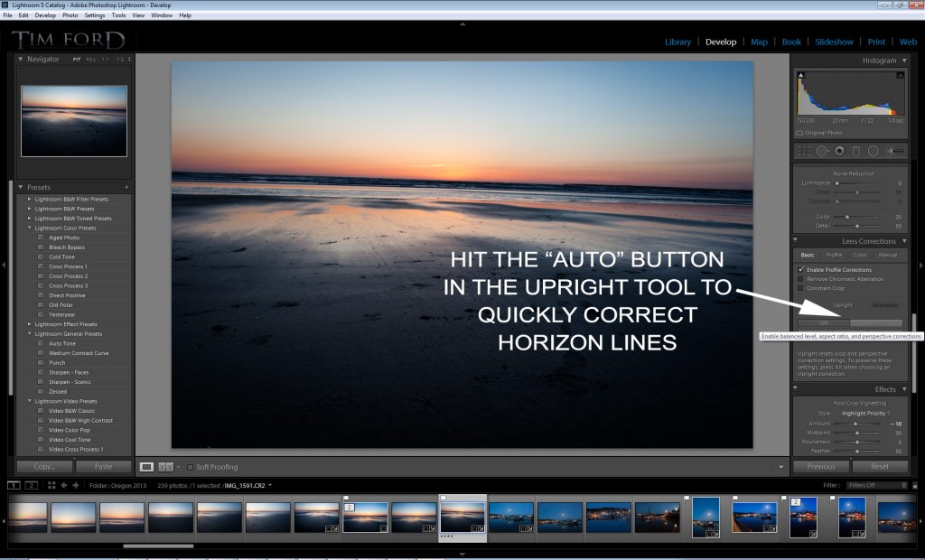Select the Crop Overlay tool
The height and width of the screenshot is (560, 925).
(x=805, y=151)
